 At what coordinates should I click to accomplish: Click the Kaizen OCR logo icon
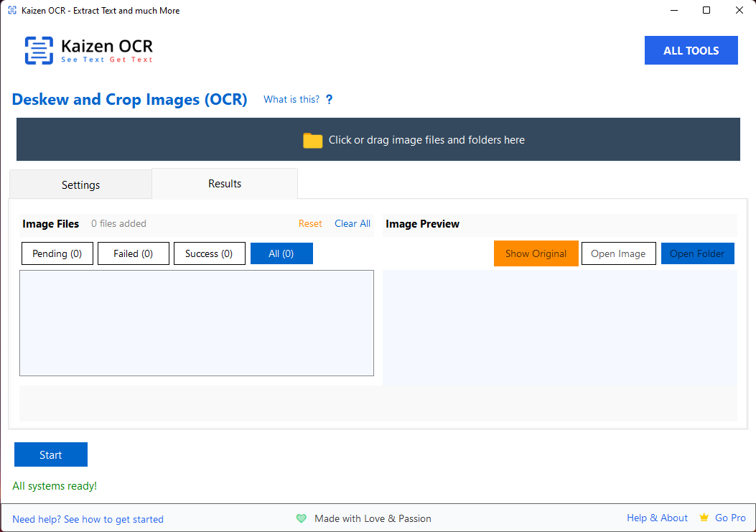[x=39, y=50]
